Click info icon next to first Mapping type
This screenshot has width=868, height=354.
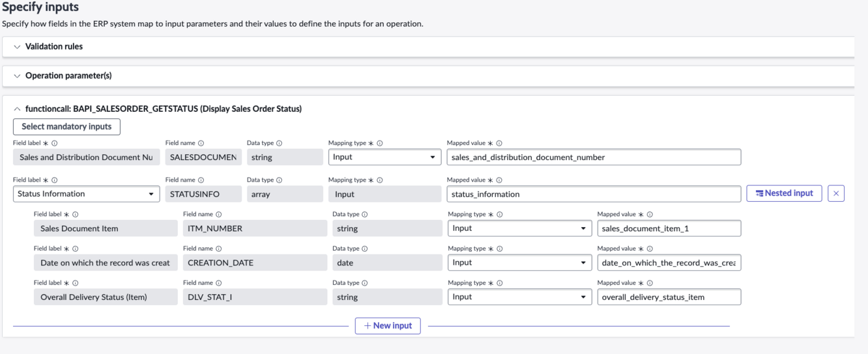coord(379,143)
